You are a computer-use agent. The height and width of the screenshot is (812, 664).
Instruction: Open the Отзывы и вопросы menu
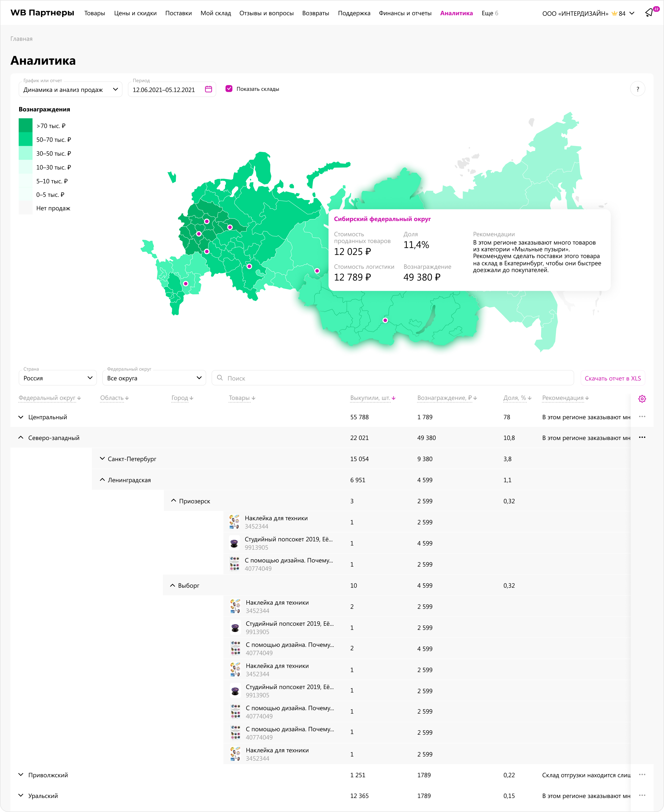click(x=266, y=13)
